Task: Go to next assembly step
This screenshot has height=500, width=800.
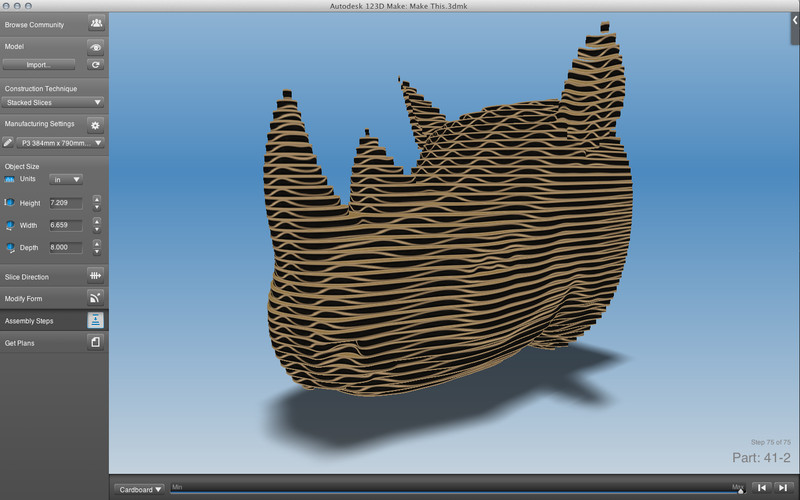Action: click(x=783, y=488)
